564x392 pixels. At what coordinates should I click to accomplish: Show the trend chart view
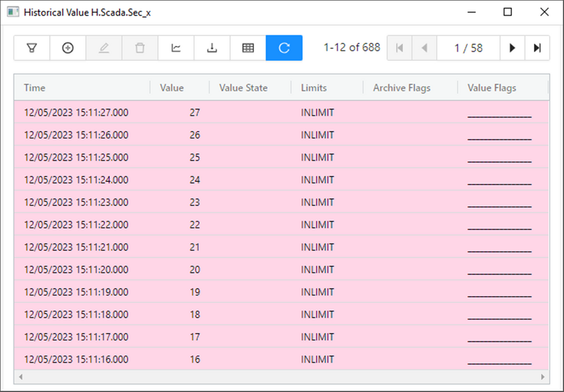click(176, 48)
